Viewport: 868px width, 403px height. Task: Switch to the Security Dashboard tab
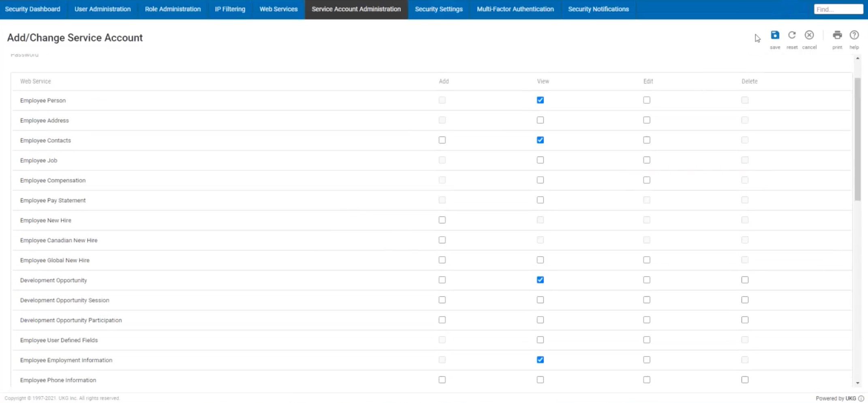[x=32, y=9]
